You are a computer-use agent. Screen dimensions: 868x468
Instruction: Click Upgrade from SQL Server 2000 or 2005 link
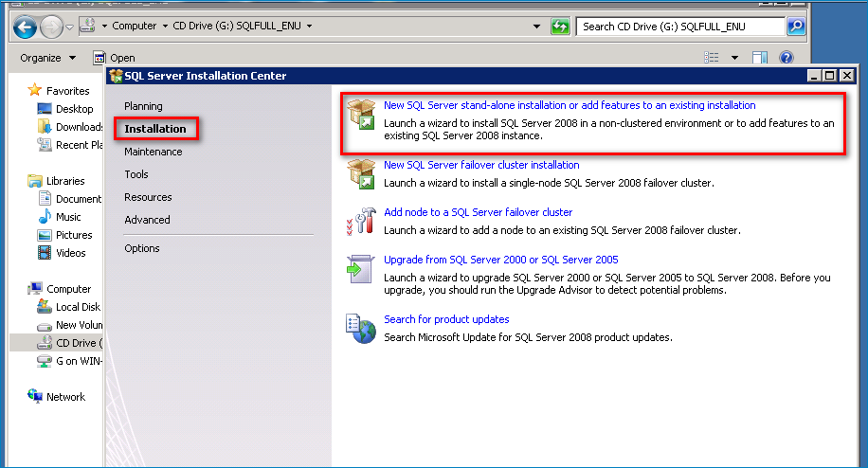[501, 260]
